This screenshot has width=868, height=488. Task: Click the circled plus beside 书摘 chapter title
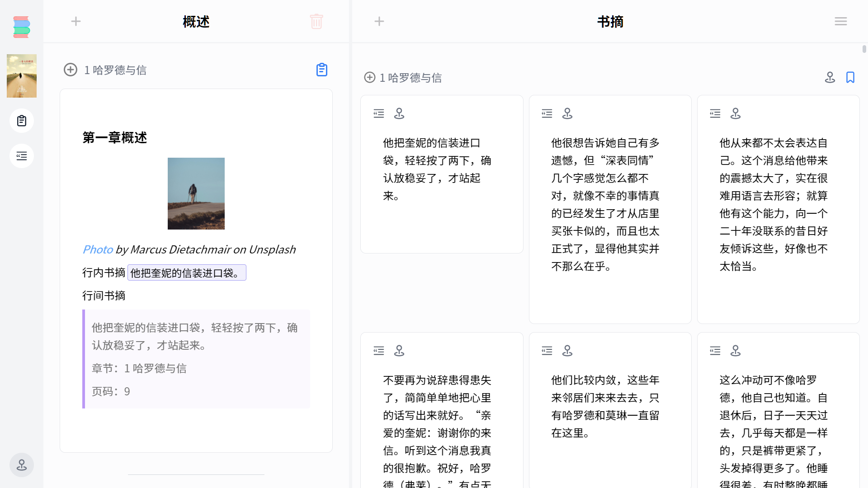pos(370,77)
